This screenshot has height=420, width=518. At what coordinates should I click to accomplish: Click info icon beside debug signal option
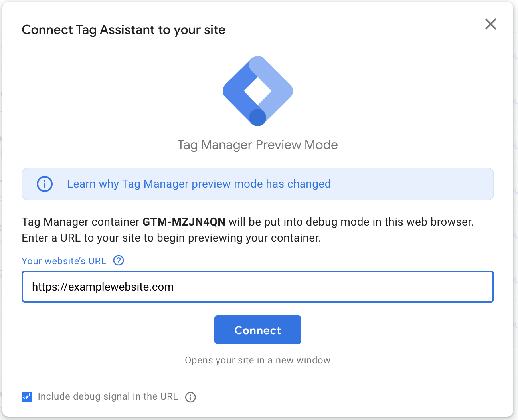pos(190,397)
